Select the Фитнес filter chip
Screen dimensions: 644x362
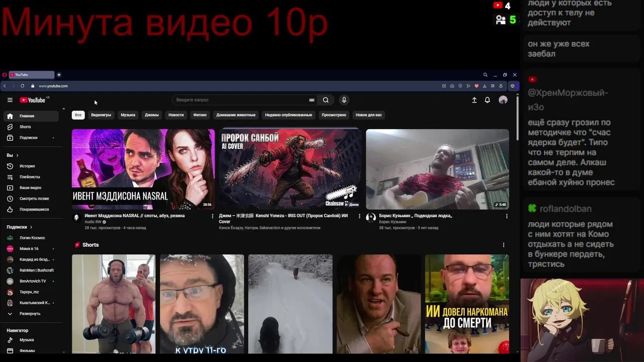[x=200, y=115]
